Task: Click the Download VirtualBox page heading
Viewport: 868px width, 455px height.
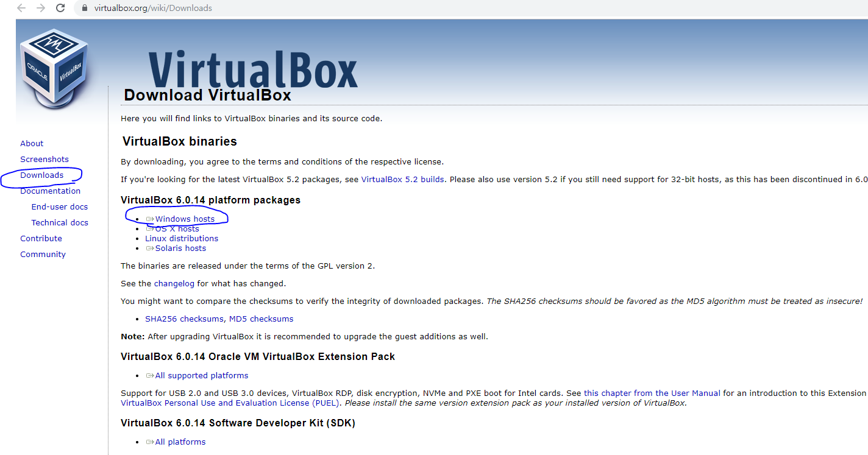Action: point(207,95)
